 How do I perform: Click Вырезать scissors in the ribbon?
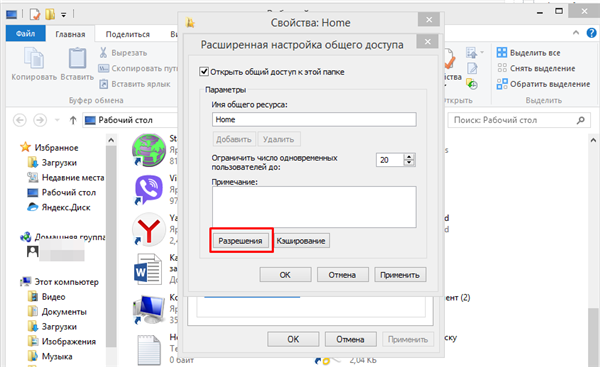[123, 53]
